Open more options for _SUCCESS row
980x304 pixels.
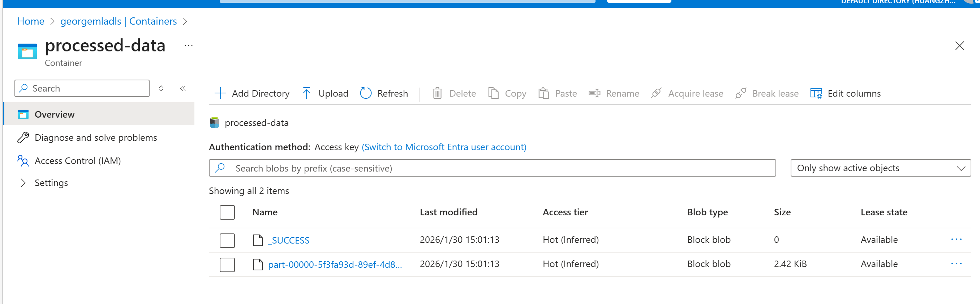tap(956, 240)
